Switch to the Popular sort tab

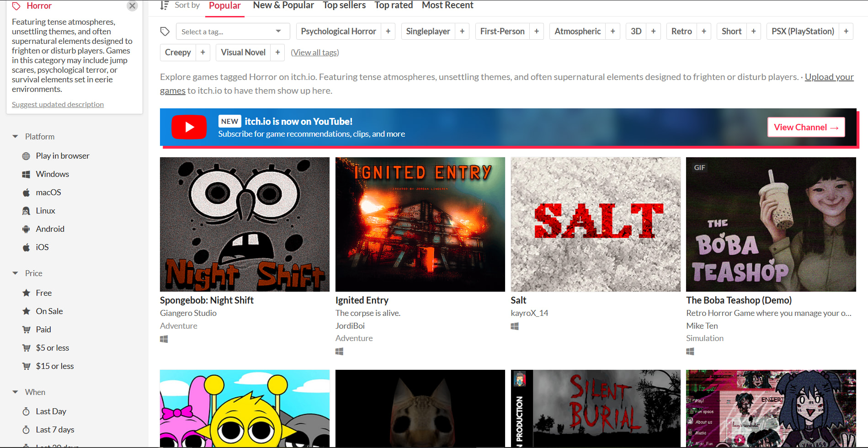[x=225, y=5]
